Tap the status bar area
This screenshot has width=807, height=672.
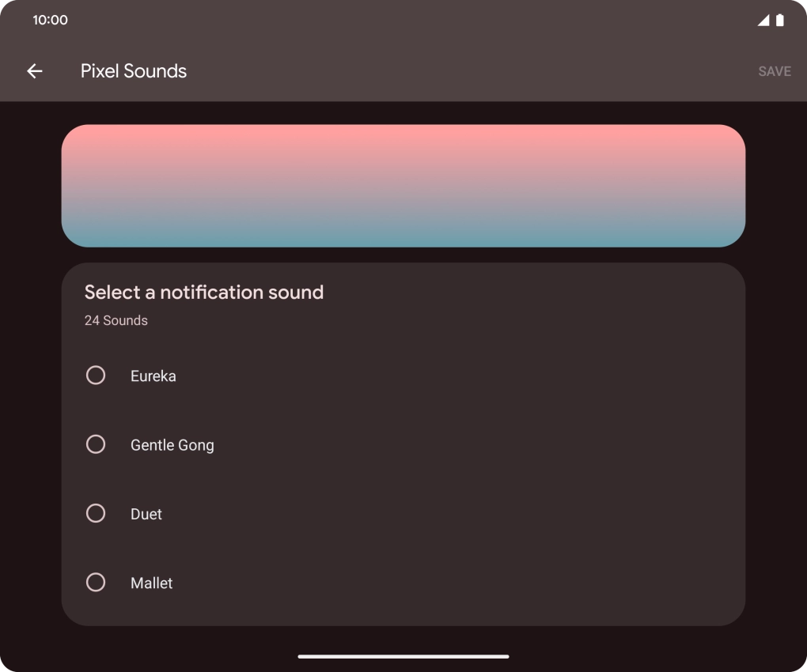click(x=403, y=21)
